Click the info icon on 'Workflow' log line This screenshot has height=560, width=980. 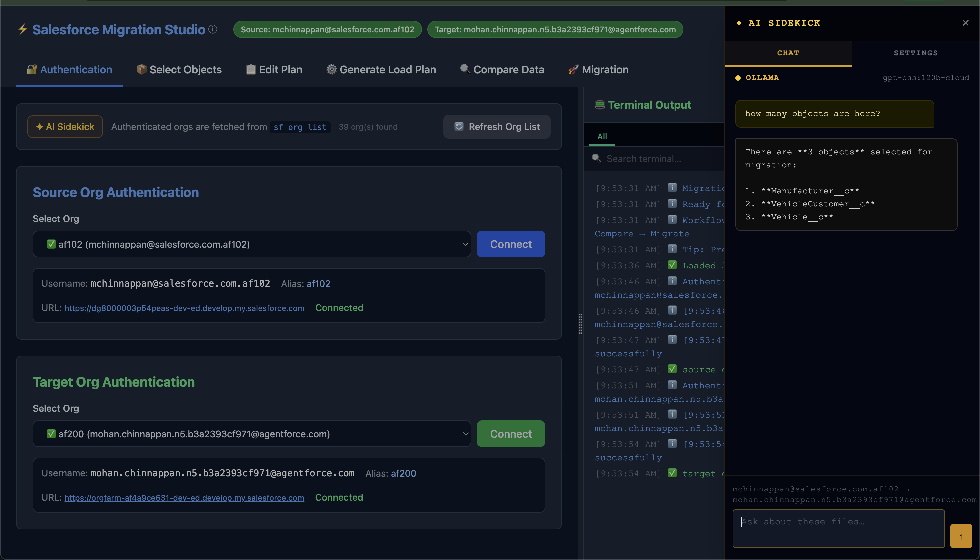coord(672,220)
